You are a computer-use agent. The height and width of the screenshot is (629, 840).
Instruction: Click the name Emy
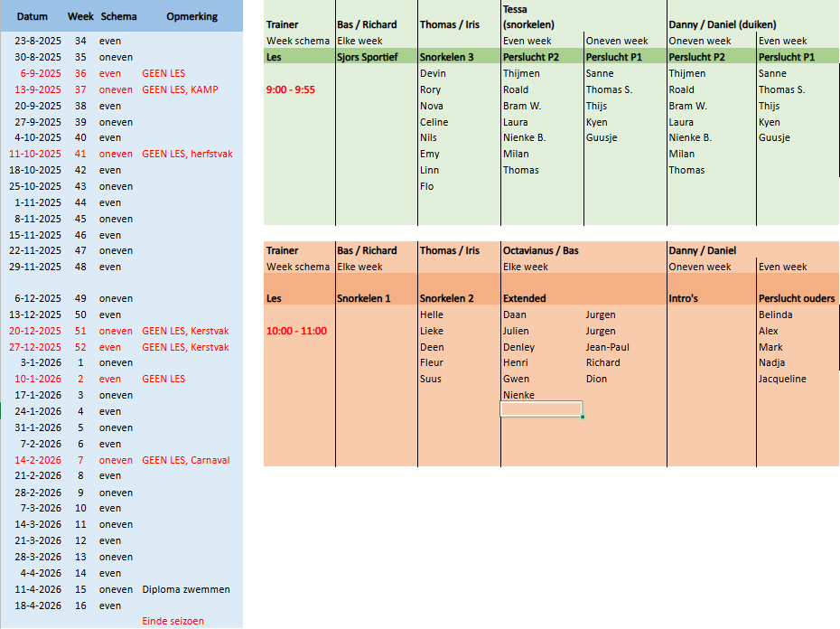pos(430,154)
